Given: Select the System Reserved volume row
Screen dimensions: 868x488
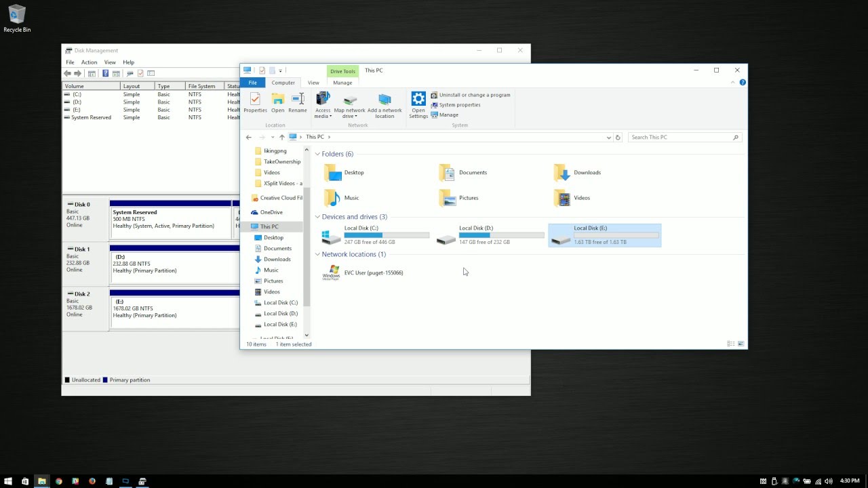Looking at the screenshot, I should coord(151,117).
